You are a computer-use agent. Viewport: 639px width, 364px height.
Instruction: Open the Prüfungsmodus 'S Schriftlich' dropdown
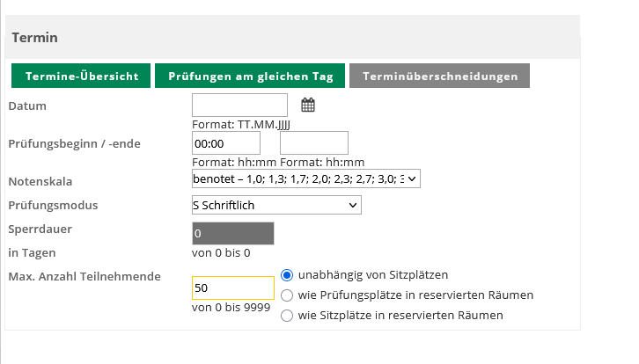(x=276, y=205)
